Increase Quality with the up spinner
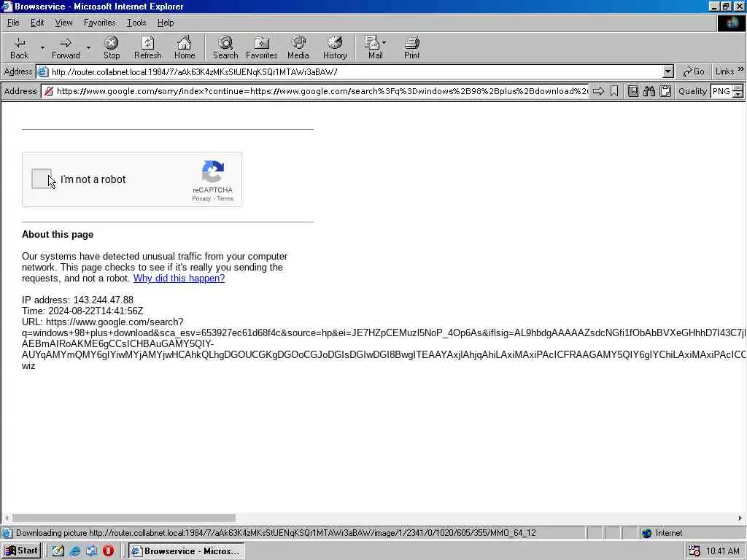The height and width of the screenshot is (560, 747). click(x=738, y=87)
